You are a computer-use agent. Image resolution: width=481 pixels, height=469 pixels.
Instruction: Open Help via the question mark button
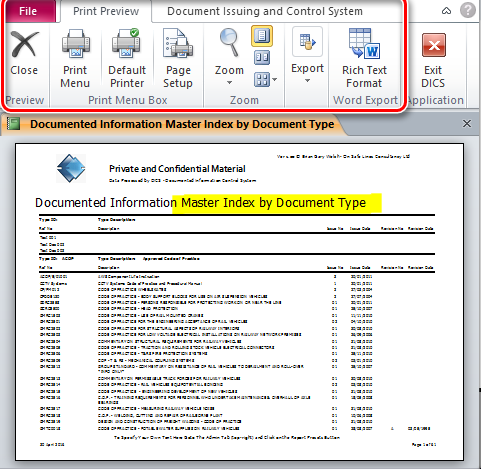[468, 10]
